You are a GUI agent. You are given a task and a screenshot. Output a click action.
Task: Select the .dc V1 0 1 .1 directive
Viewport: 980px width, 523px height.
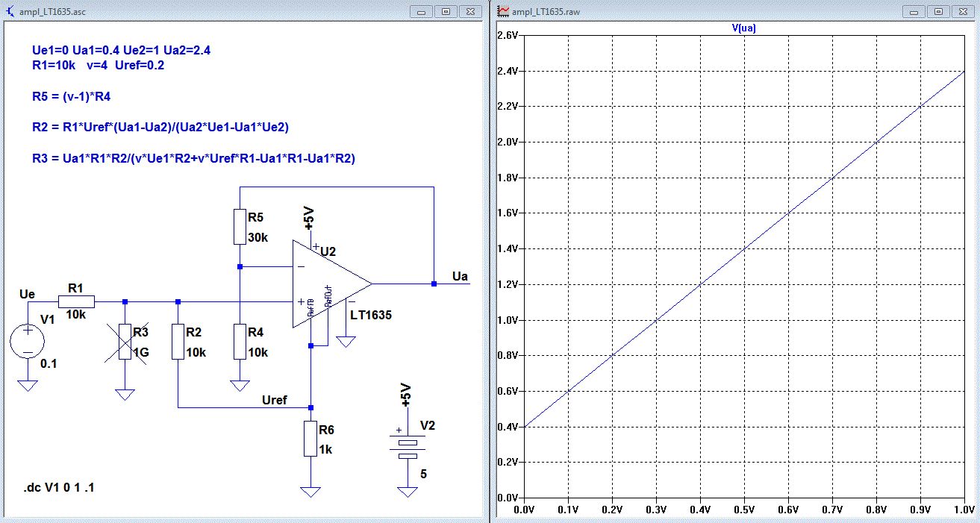[59, 487]
